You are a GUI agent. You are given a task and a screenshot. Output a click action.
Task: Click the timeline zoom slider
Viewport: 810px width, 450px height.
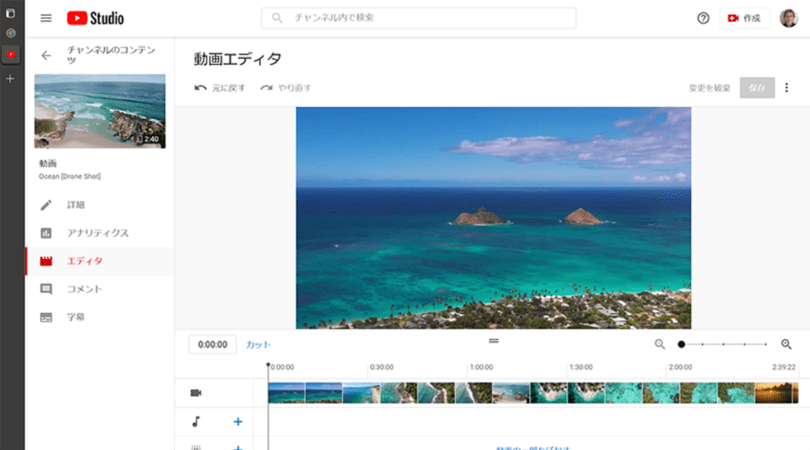point(723,344)
